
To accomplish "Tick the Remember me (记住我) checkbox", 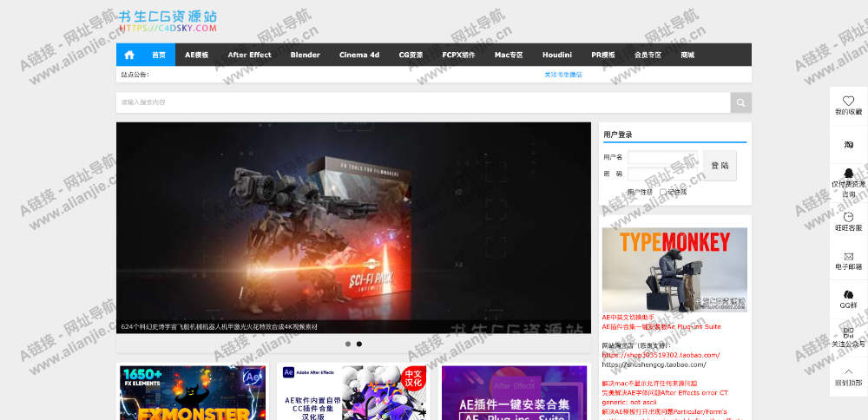I will click(x=662, y=192).
